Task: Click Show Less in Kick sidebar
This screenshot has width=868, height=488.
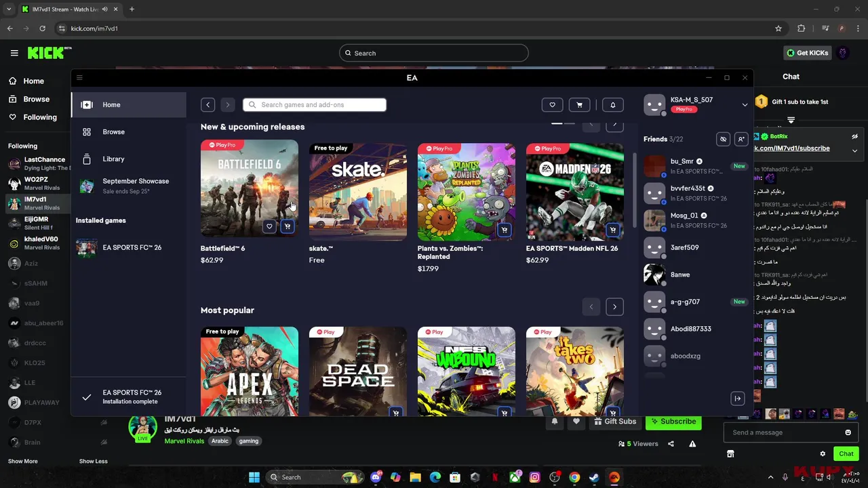Action: (94, 462)
